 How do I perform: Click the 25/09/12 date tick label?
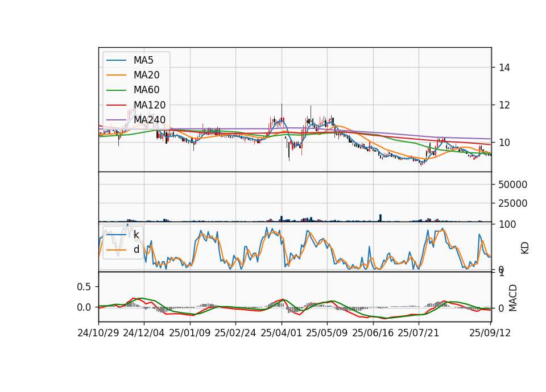click(490, 333)
